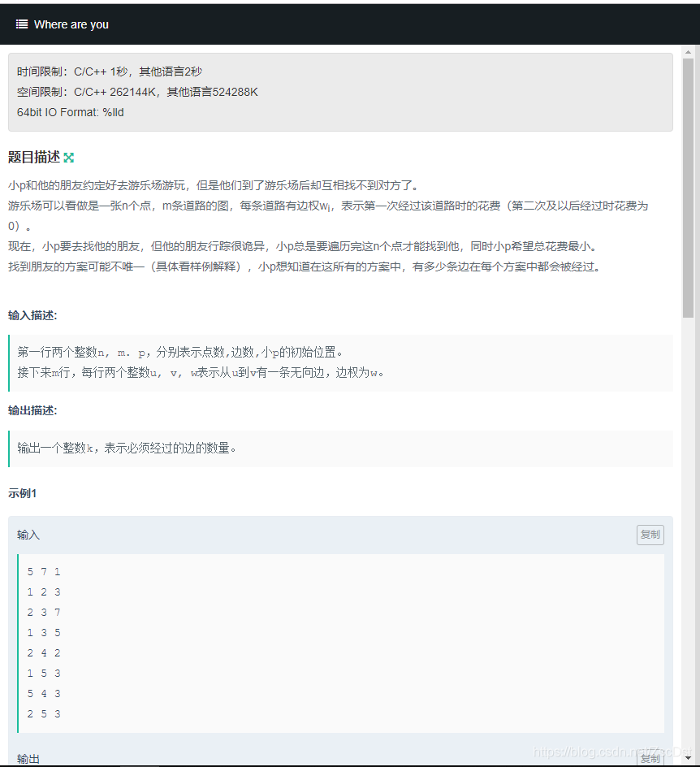The width and height of the screenshot is (700, 767).
Task: Click sample input line '2 3 7'
Action: [x=44, y=613]
